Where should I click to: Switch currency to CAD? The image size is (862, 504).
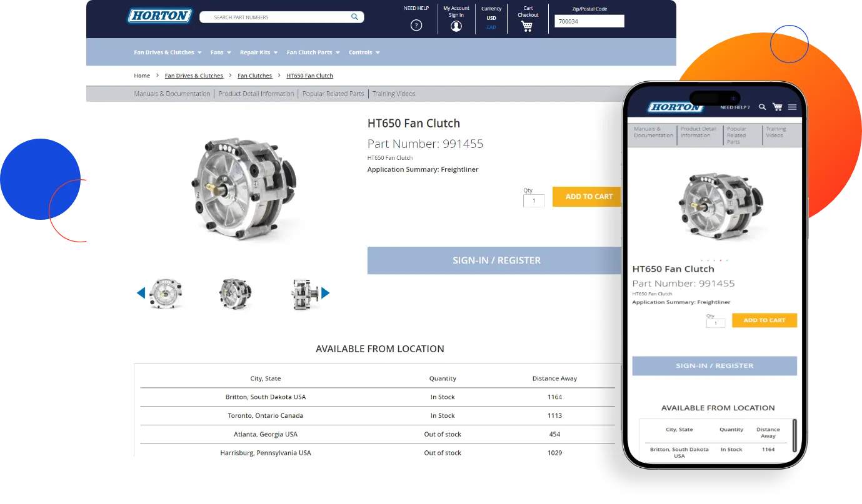pos(491,27)
